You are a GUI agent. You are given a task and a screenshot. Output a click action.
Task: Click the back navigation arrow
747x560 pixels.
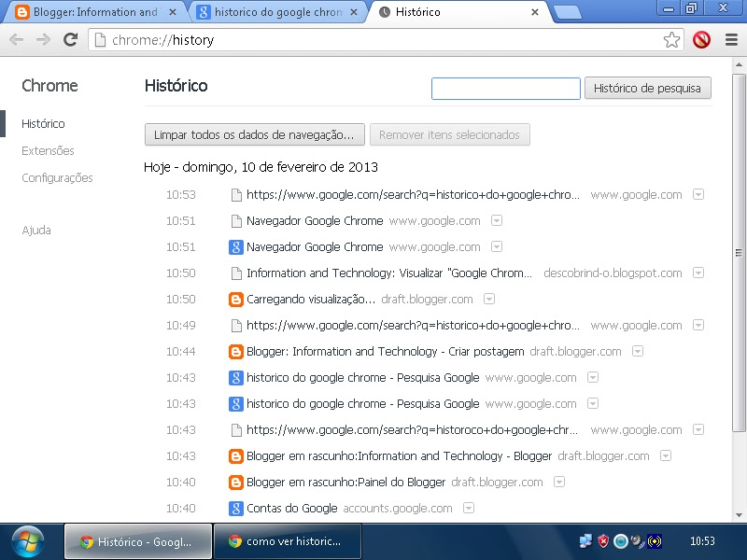[x=16, y=39]
